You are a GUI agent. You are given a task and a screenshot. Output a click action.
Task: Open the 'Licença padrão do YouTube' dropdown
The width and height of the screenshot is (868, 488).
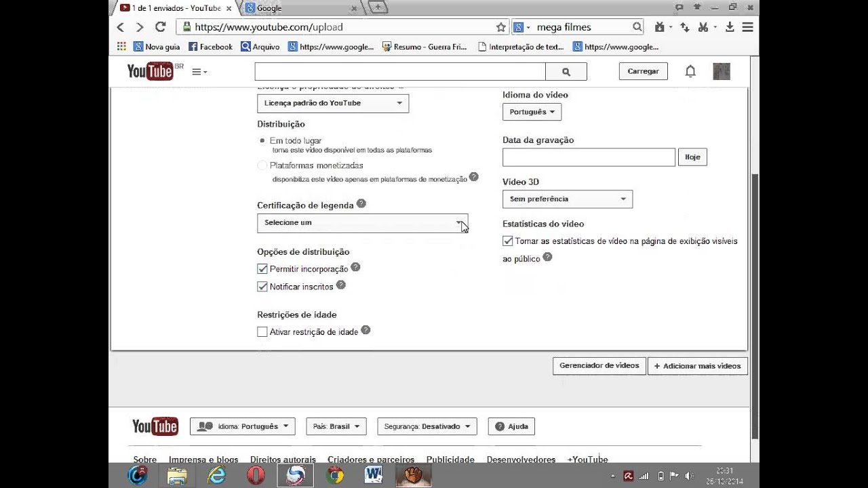click(x=333, y=103)
